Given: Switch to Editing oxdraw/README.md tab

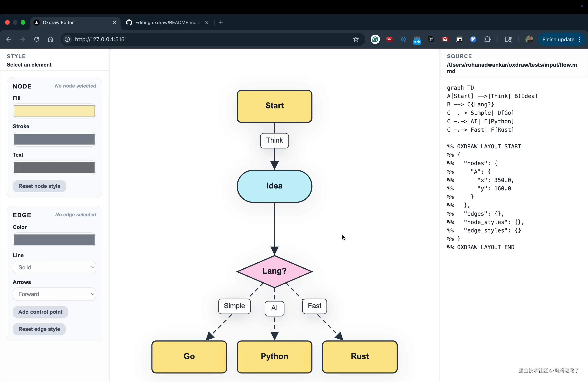Looking at the screenshot, I should pyautogui.click(x=166, y=23).
